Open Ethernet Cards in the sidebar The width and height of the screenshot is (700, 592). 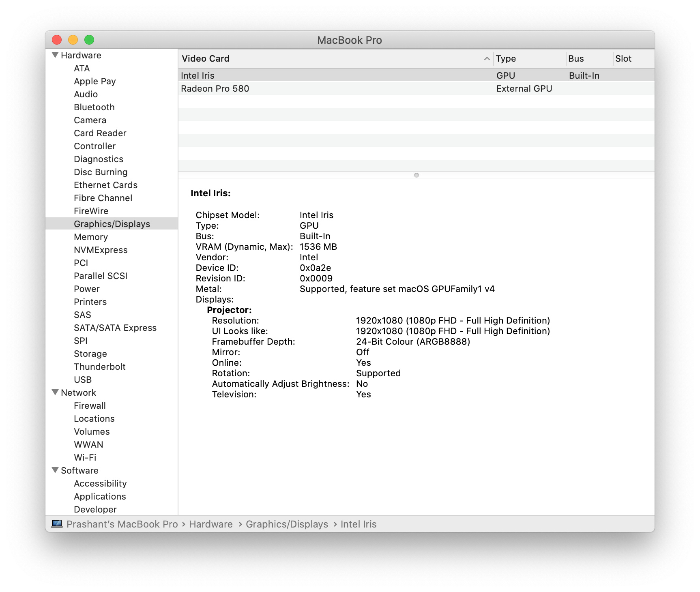point(105,185)
